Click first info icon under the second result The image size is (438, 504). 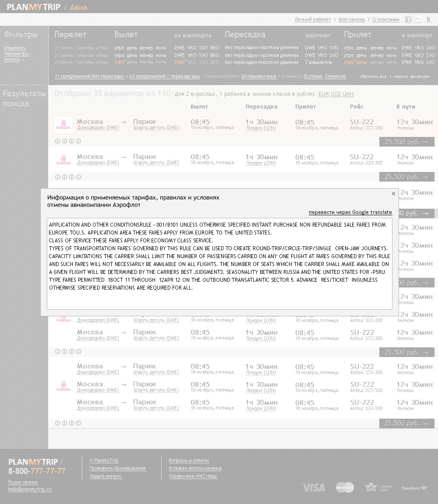(x=57, y=177)
